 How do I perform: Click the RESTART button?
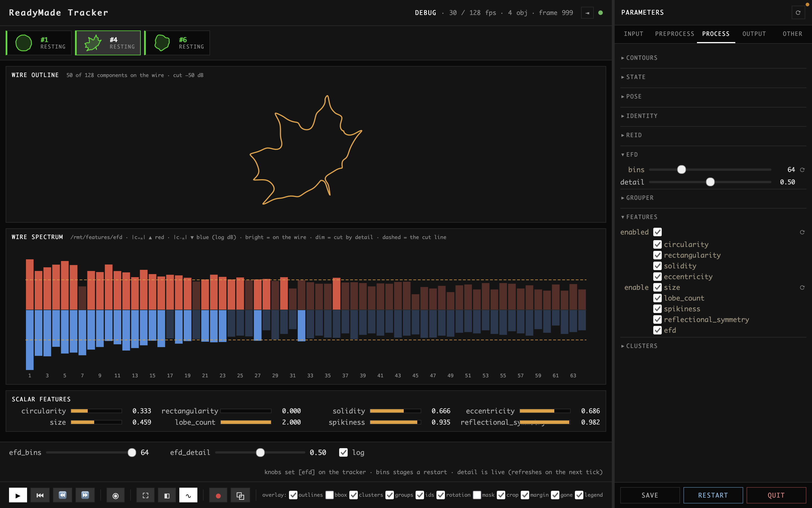(x=713, y=495)
